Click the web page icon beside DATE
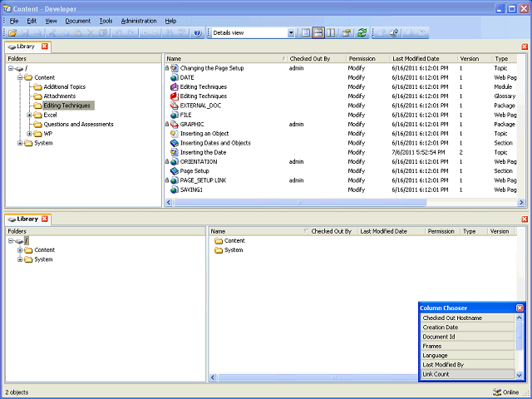Viewport: 532px width, 399px height. tap(174, 77)
